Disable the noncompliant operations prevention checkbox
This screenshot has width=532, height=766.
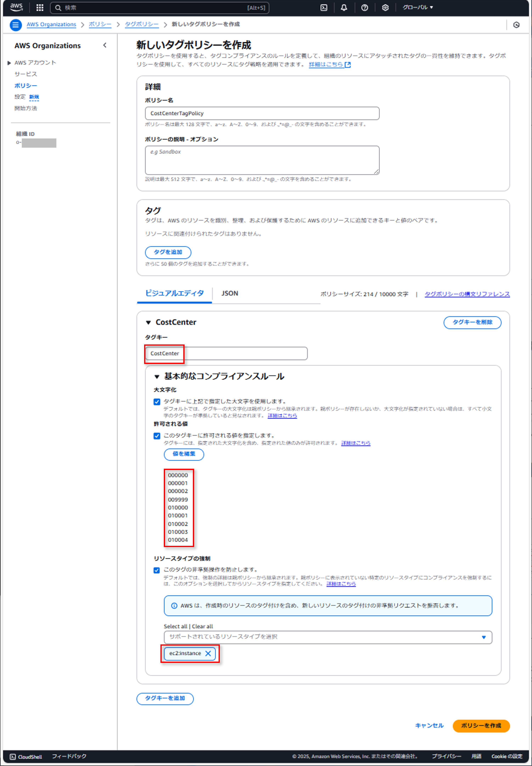coord(157,570)
